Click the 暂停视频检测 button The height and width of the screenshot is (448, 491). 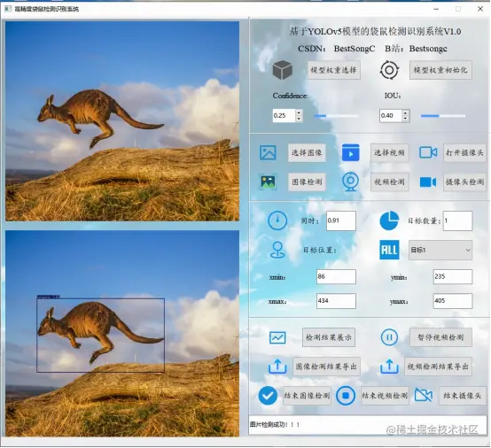click(x=440, y=337)
